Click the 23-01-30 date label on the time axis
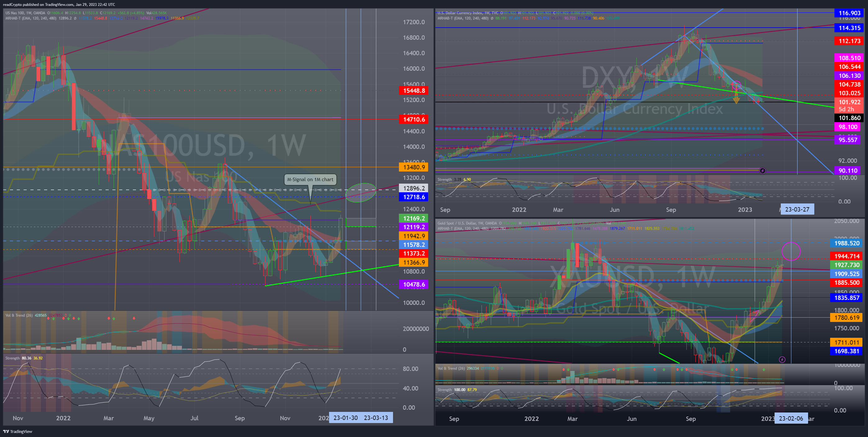868x437 pixels. click(346, 417)
